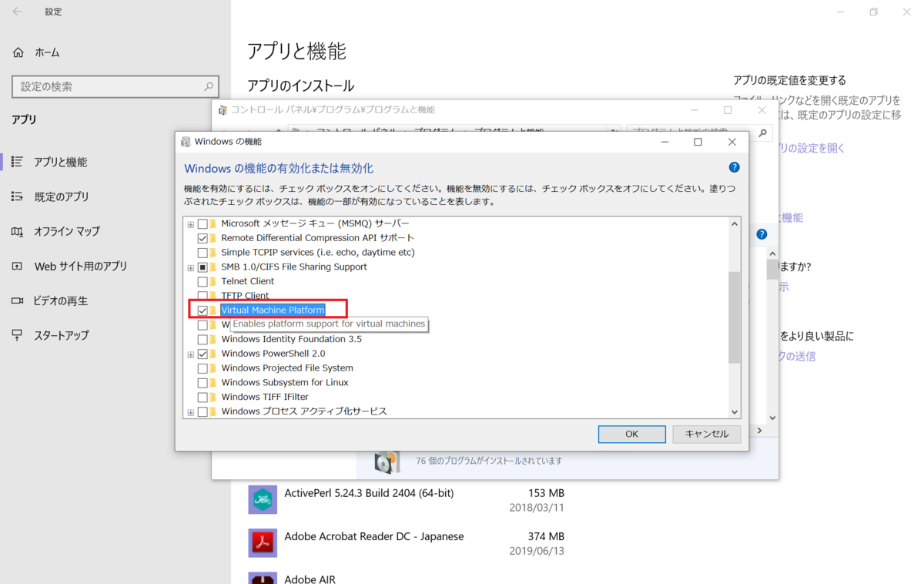
Task: Click the feature list scroll-down arrow
Action: [x=734, y=412]
